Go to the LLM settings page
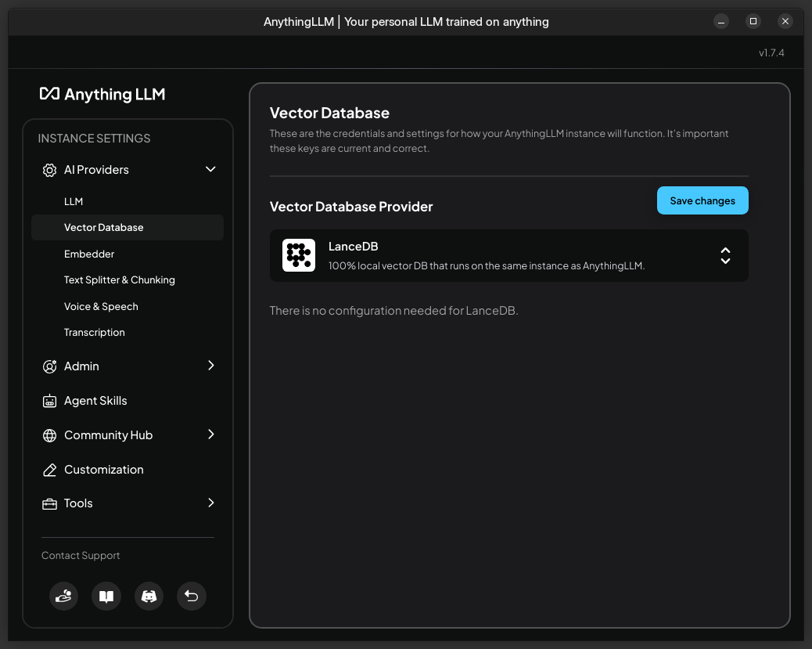Screen dimensions: 812x649 point(74,201)
